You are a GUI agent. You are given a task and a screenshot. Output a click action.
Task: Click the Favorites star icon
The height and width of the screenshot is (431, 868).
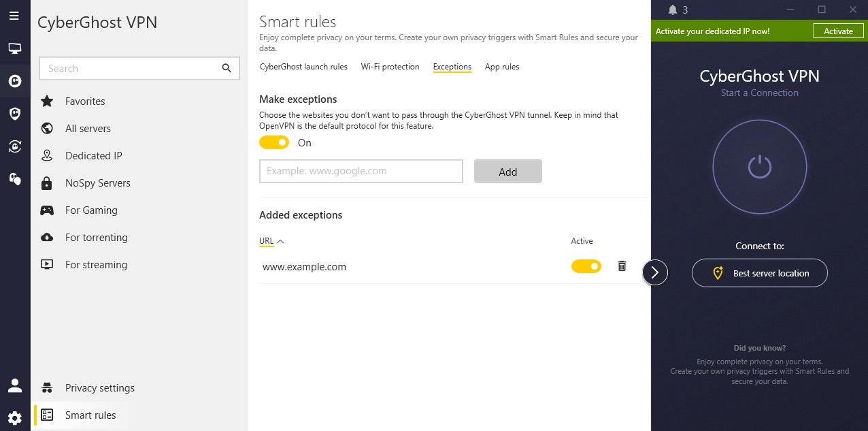tap(47, 101)
